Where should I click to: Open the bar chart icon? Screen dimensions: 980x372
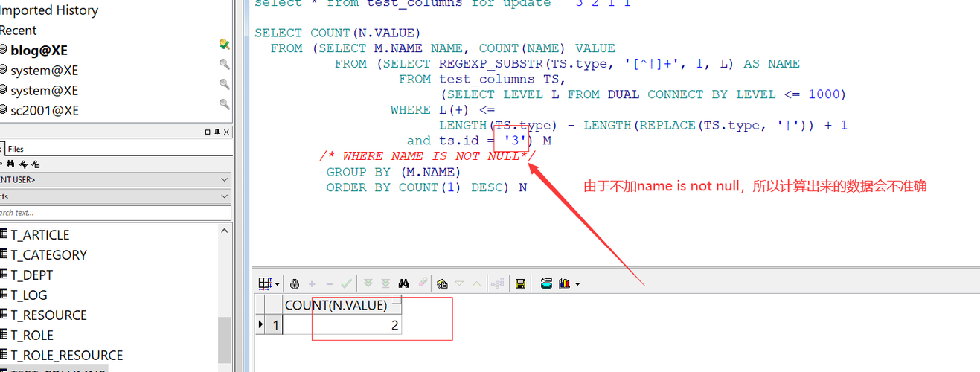click(564, 283)
